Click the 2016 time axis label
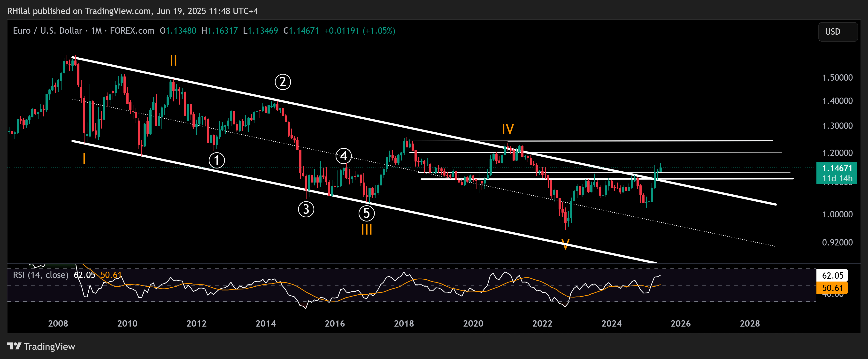The height and width of the screenshot is (359, 868). click(x=335, y=323)
